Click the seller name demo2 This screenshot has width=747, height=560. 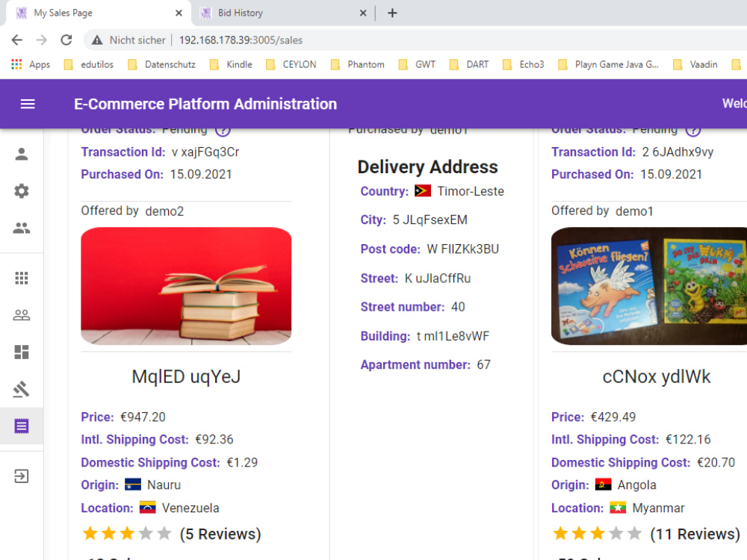click(x=164, y=211)
